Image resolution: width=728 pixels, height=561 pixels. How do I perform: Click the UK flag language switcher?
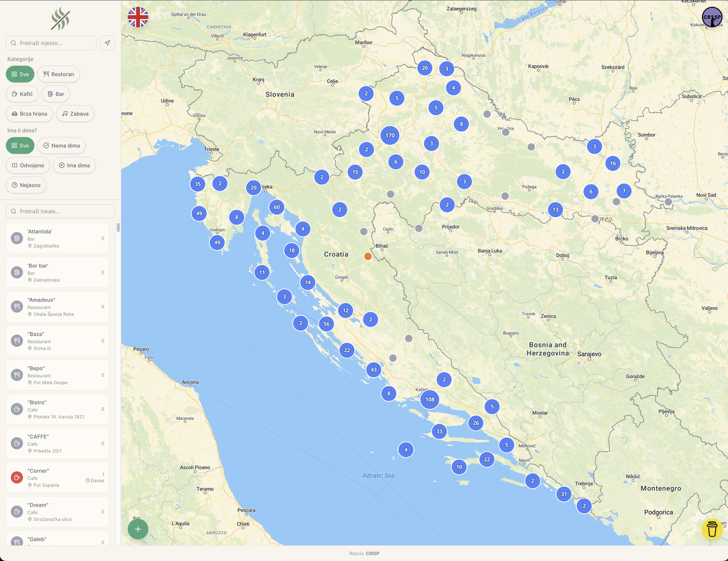[138, 17]
